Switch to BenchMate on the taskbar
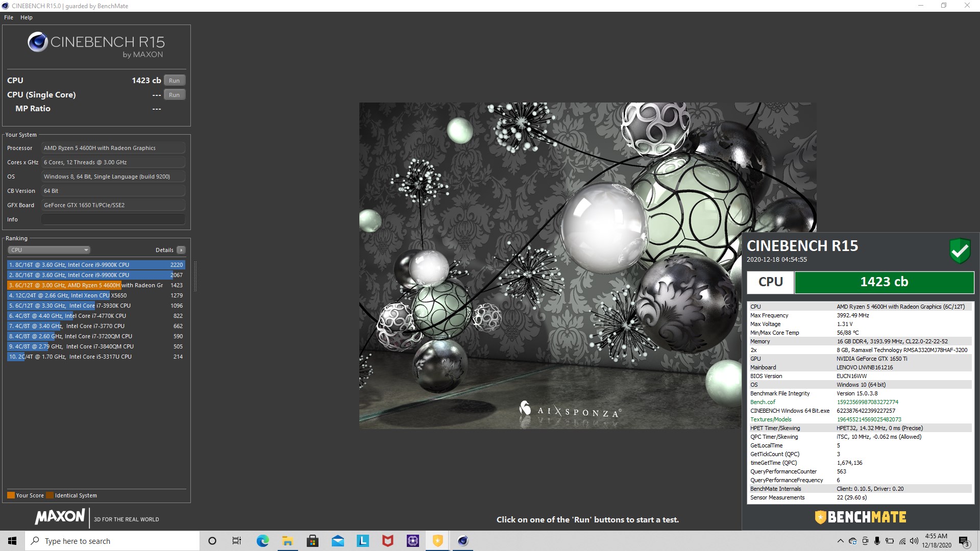Screen dimensions: 980x551 pos(437,541)
